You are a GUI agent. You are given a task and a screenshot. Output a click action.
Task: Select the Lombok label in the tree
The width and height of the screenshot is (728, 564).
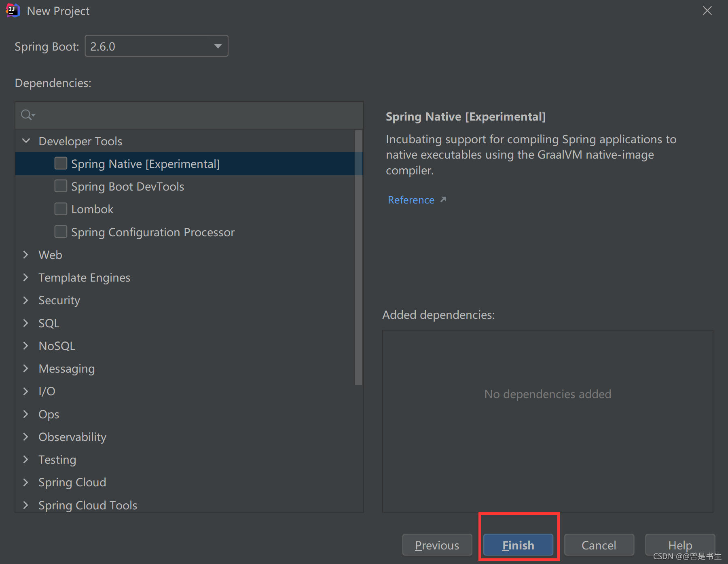tap(92, 209)
